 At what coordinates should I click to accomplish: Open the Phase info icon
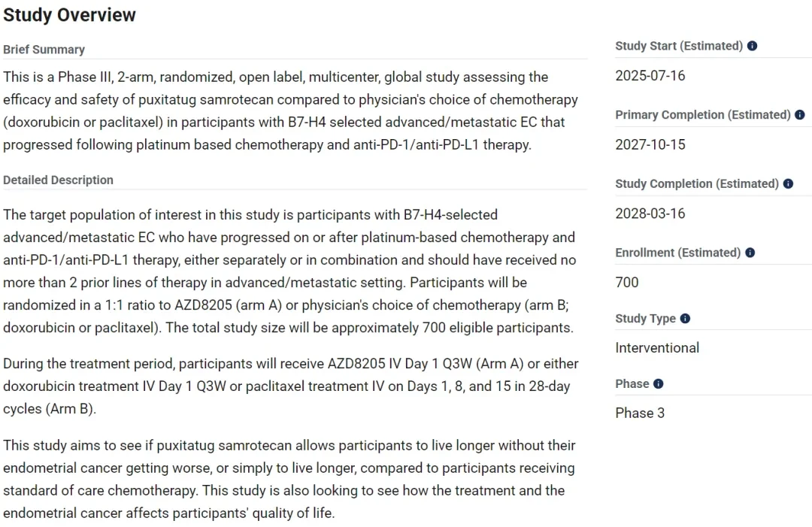coord(658,383)
